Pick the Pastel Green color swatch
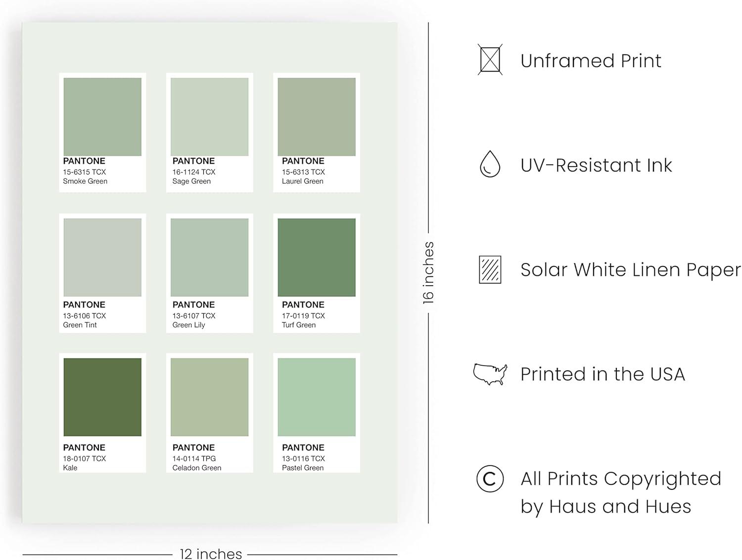Viewport: 742px width, 560px height. [317, 397]
